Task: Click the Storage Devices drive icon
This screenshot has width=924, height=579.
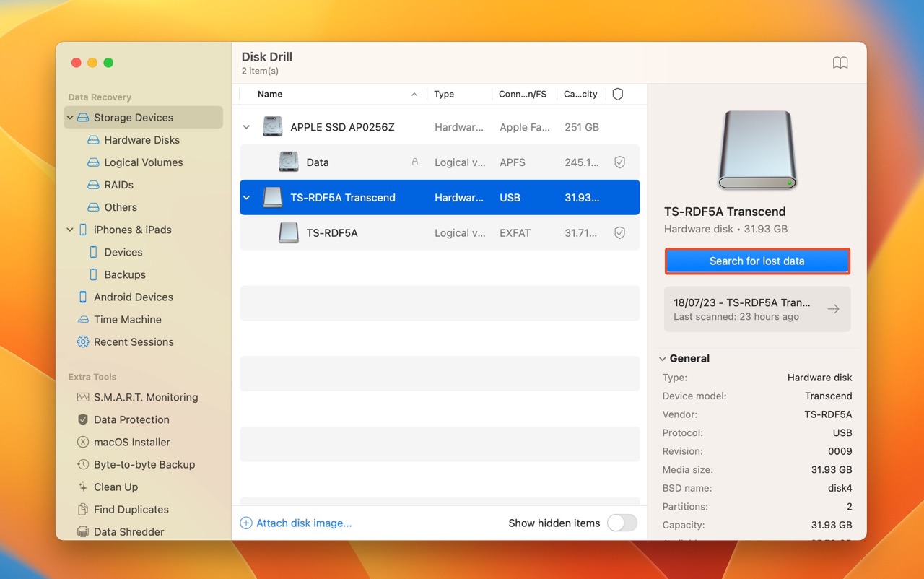Action: (83, 118)
